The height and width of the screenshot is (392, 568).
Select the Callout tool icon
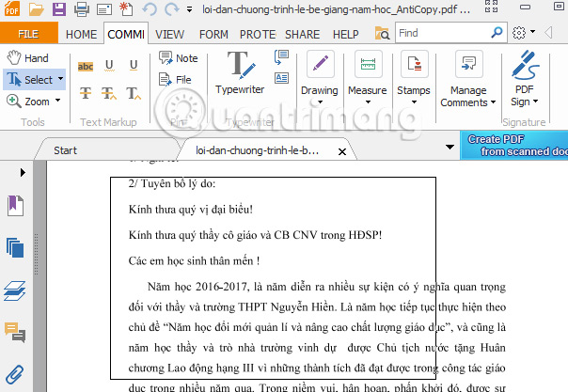[x=281, y=56]
